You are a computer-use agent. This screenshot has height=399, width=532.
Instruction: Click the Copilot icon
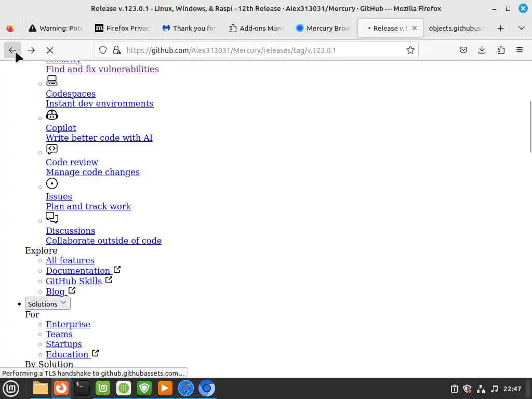52,115
